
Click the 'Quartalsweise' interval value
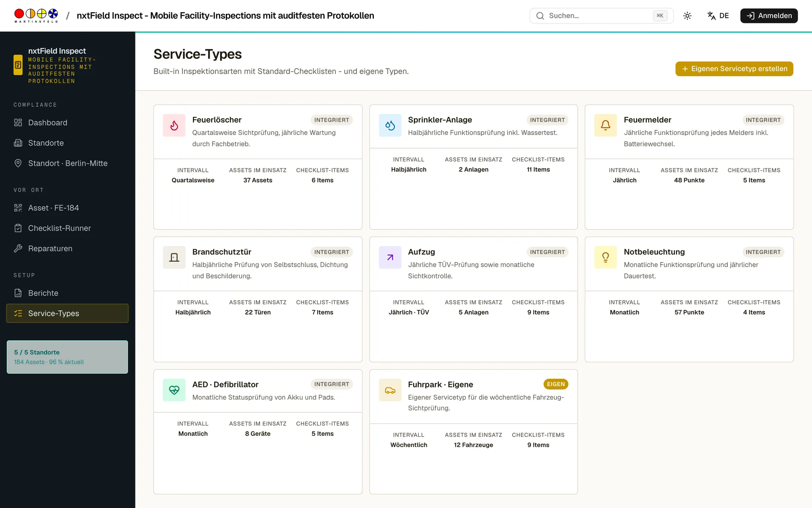(x=193, y=180)
